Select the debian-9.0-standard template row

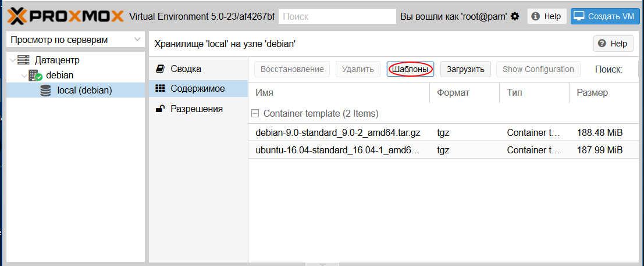443,133
